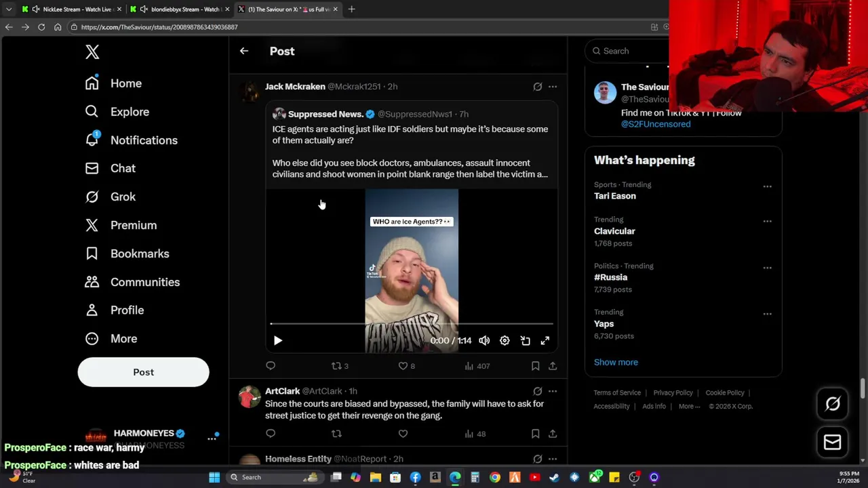The image size is (868, 488).
Task: Open more options for Clavicular trend
Action: 767,221
